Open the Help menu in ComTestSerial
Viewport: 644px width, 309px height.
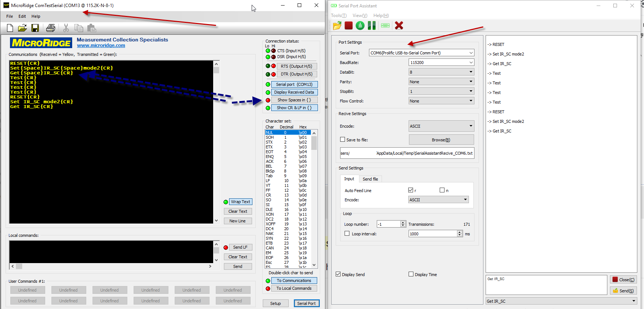click(x=36, y=16)
